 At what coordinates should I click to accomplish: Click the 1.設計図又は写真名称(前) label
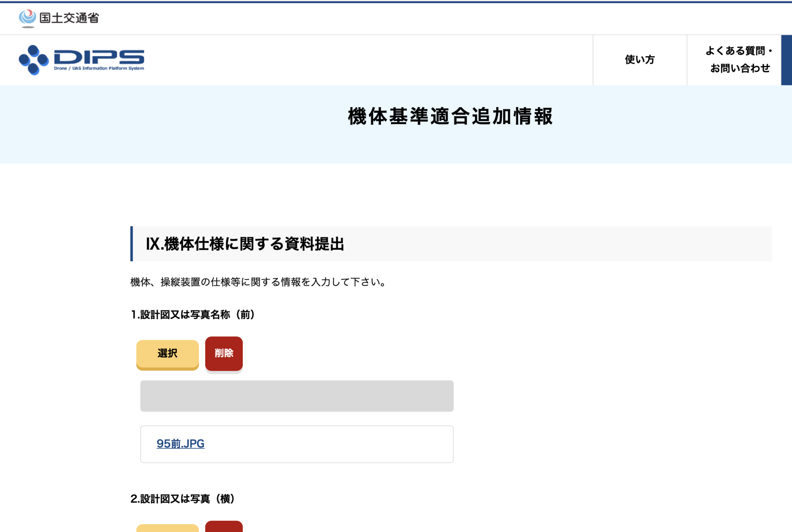click(192, 315)
